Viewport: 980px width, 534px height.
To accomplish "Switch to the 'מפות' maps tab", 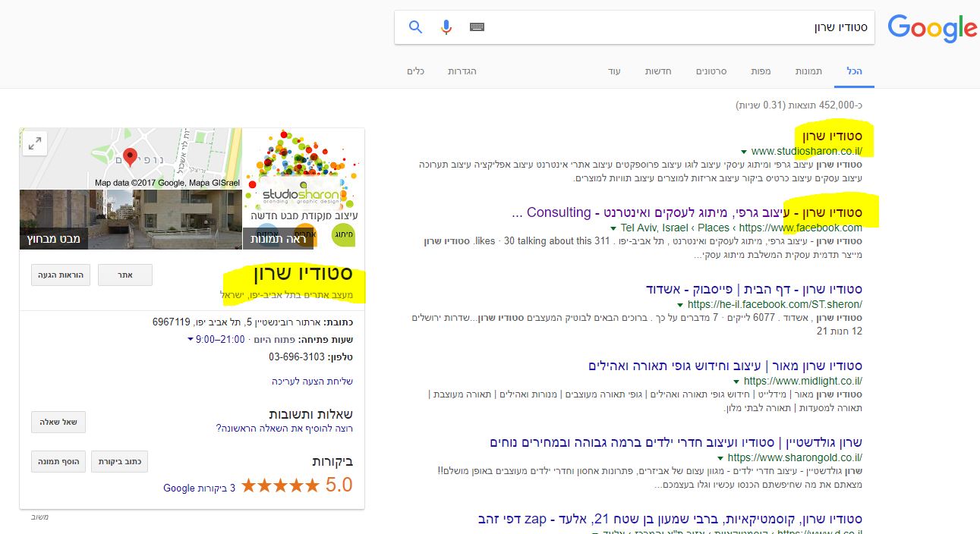I will point(761,71).
